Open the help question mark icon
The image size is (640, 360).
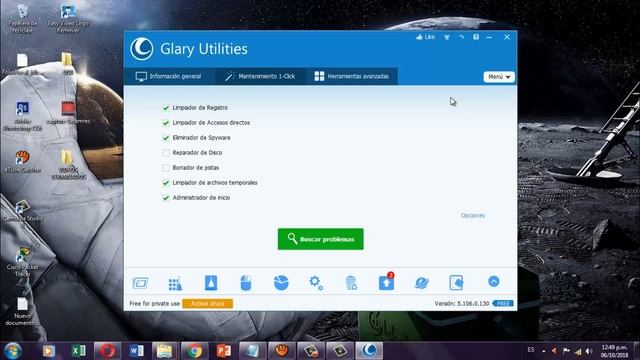pos(476,37)
